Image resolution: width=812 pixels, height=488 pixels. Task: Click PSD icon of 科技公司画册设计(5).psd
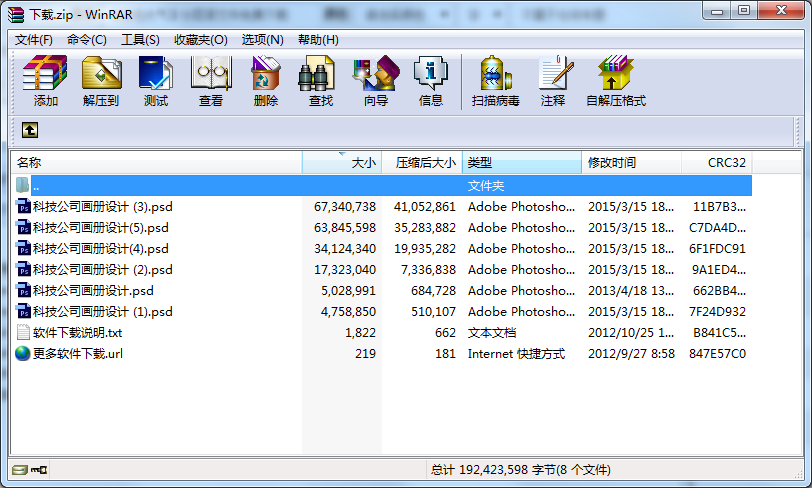pos(23,227)
